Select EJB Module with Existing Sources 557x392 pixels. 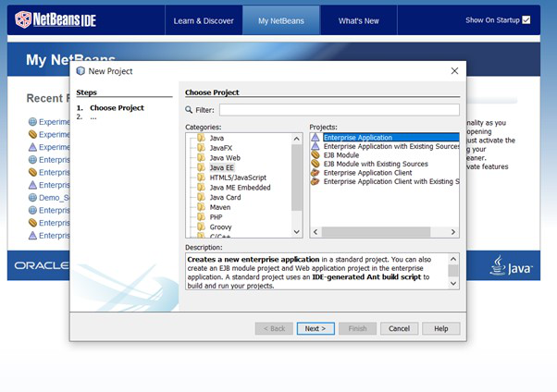click(x=376, y=164)
